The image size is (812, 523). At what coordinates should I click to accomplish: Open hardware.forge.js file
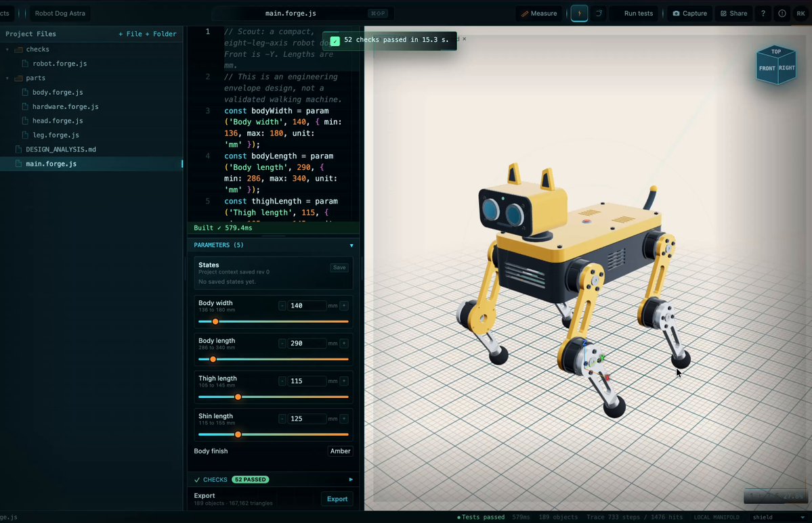65,107
